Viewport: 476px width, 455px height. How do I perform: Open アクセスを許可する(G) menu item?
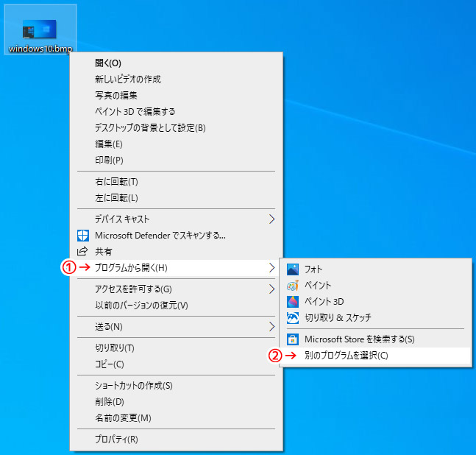click(176, 289)
